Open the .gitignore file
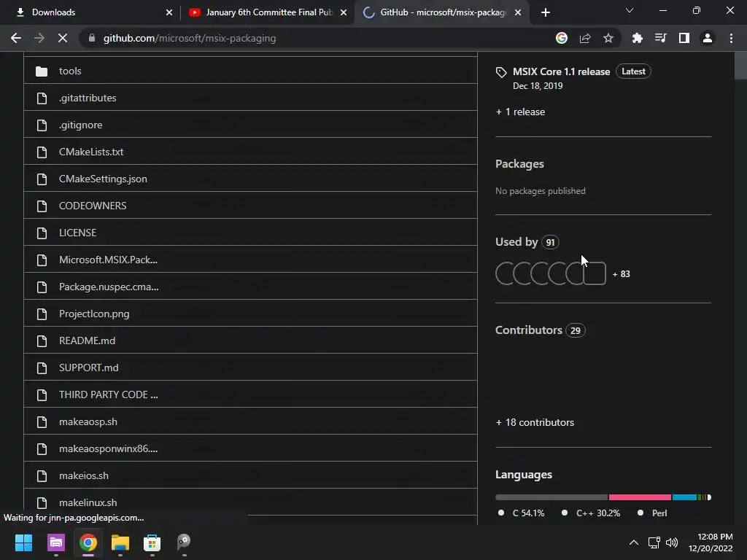Viewport: 747px width, 560px height. click(80, 125)
